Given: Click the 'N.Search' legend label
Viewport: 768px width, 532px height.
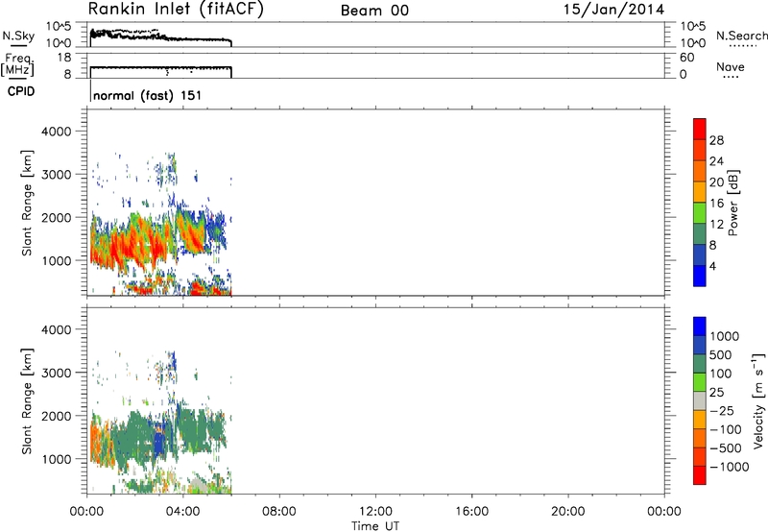Looking at the screenshot, I should pyautogui.click(x=741, y=36).
